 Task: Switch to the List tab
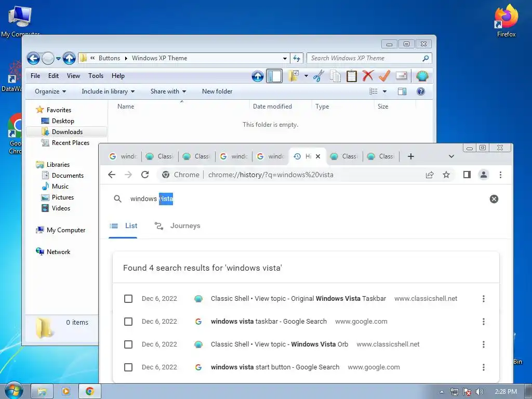point(123,226)
